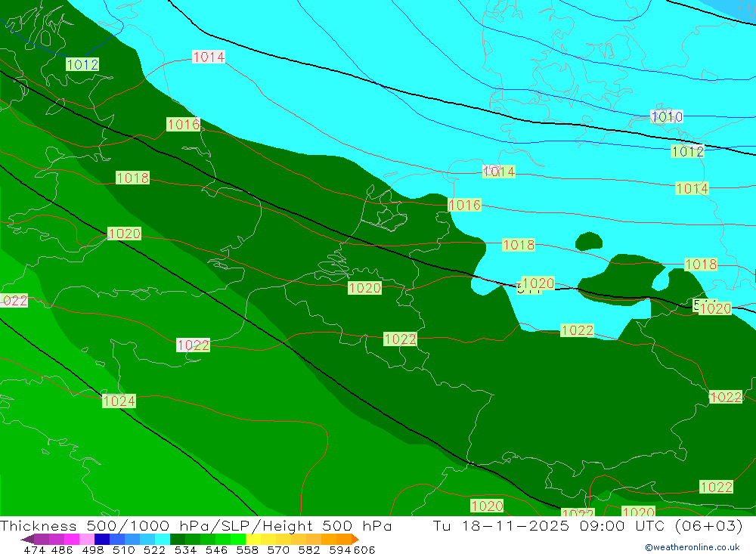Pick the bright magenta legend swatch
This screenshot has width=756, height=554.
pos(72,539)
